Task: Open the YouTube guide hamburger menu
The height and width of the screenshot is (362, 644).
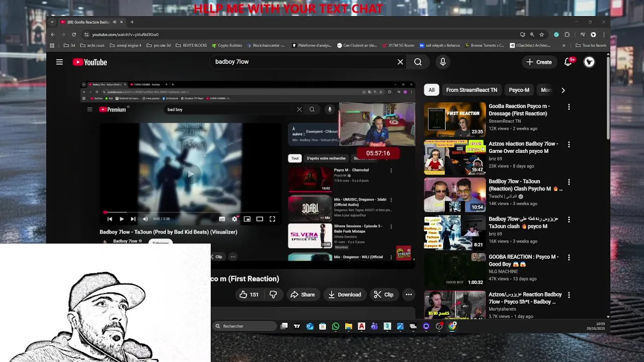Action: tap(59, 62)
